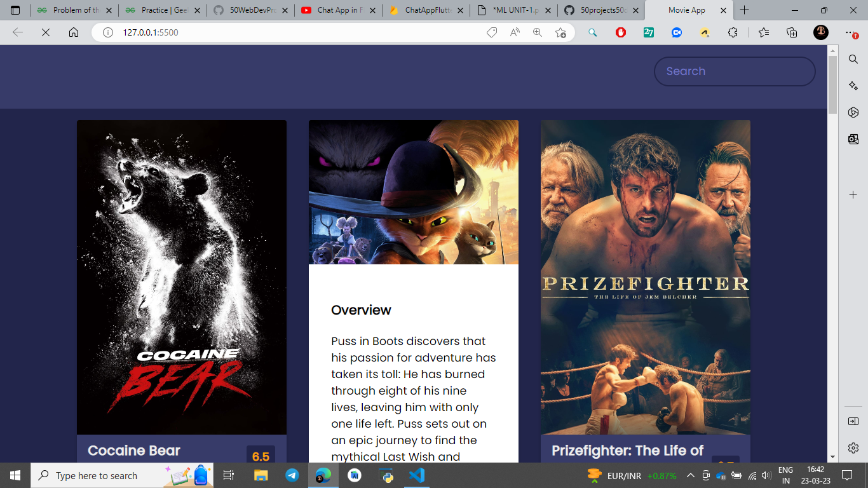Image resolution: width=868 pixels, height=488 pixels.
Task: Go back using the browser back arrow
Action: (x=18, y=32)
